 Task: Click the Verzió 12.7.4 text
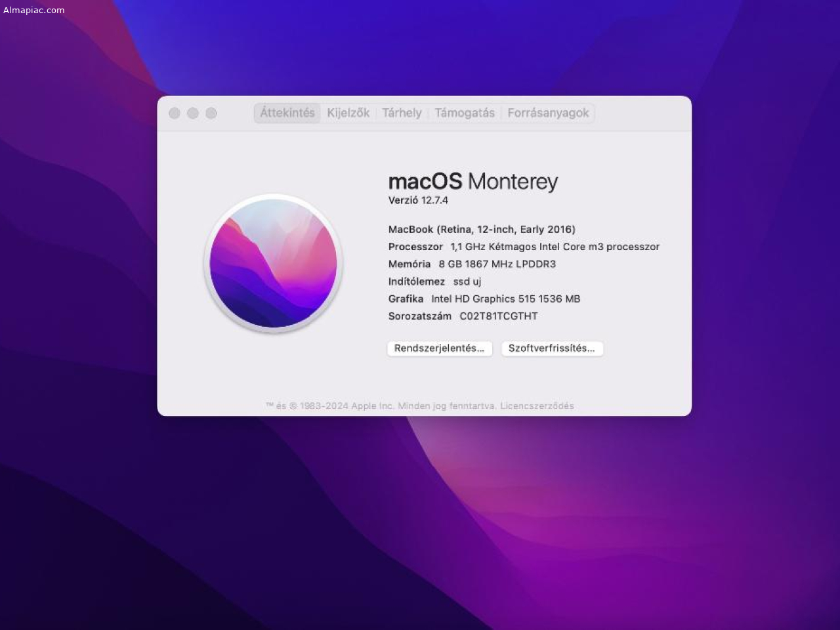click(x=418, y=200)
